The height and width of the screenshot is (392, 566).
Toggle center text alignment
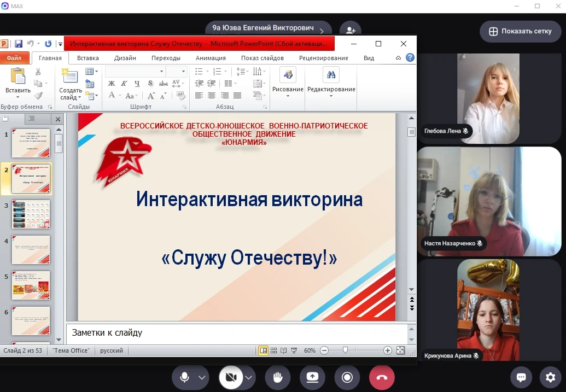(x=212, y=95)
